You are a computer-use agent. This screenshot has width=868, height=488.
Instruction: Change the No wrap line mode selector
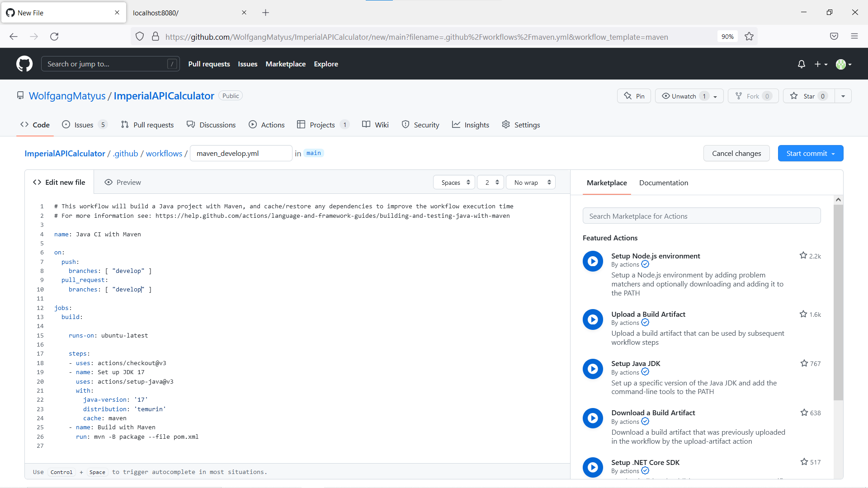coord(531,183)
